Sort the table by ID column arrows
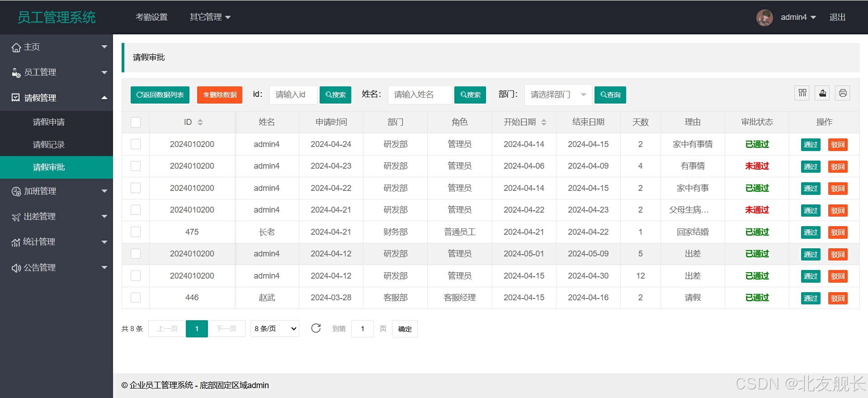 pyautogui.click(x=200, y=122)
